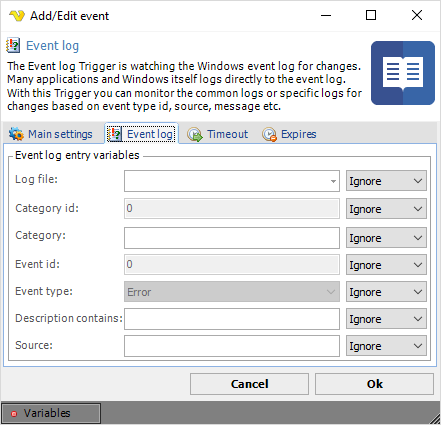Expand the Ignore dropdown for Category id
The image size is (441, 425).
(386, 209)
